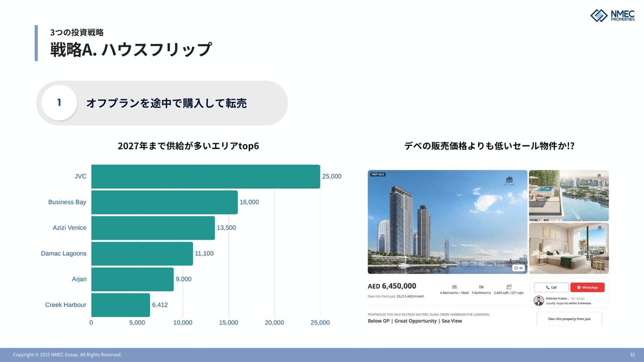Click the agent's profile avatar

coord(538,300)
